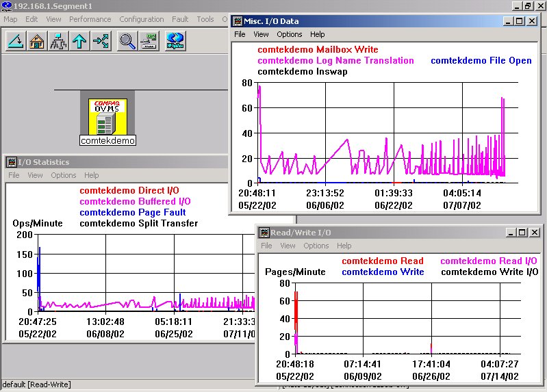The image size is (547, 392).
Task: Open Help menu in Misc. I/O Data
Action: click(317, 34)
